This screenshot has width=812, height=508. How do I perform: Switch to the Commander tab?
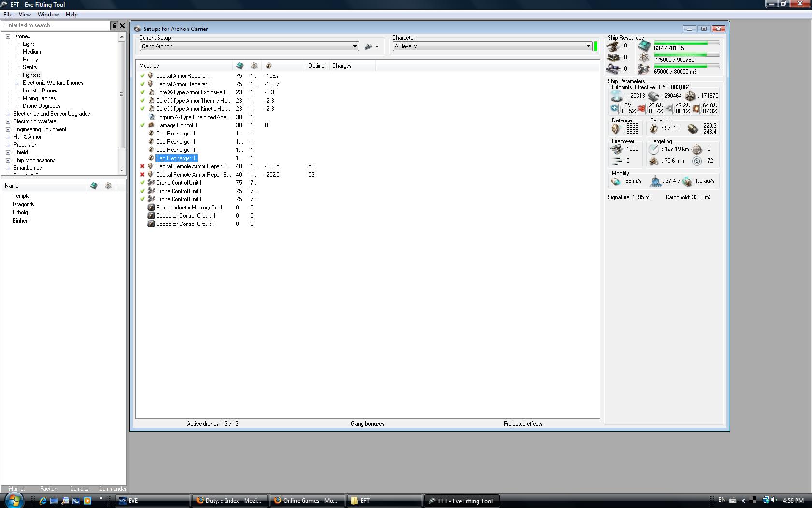(112, 489)
